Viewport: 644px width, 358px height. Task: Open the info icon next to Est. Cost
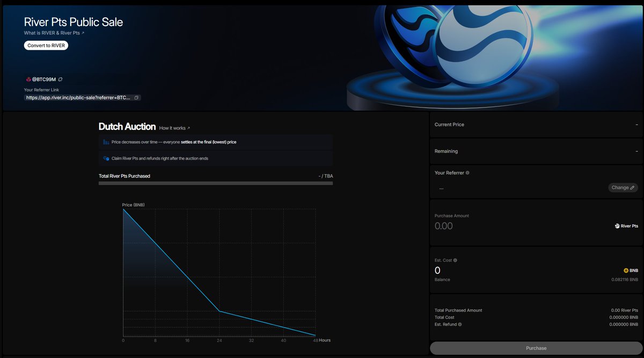coord(455,260)
